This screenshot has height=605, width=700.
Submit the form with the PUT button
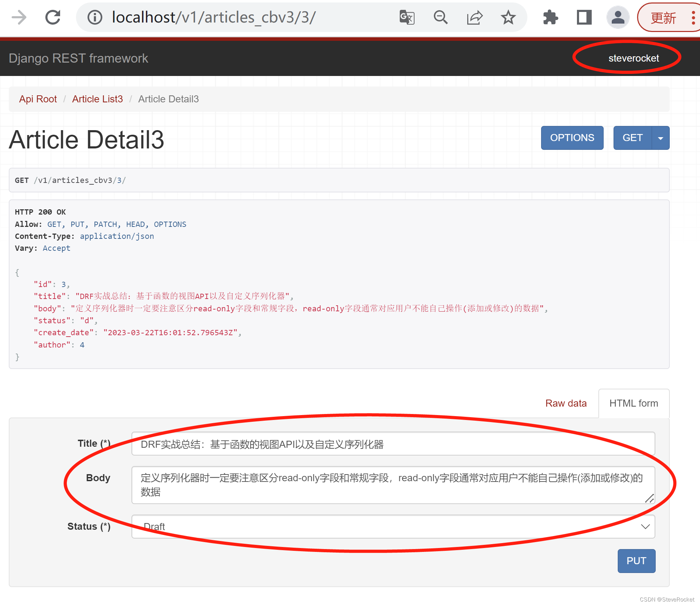point(636,561)
